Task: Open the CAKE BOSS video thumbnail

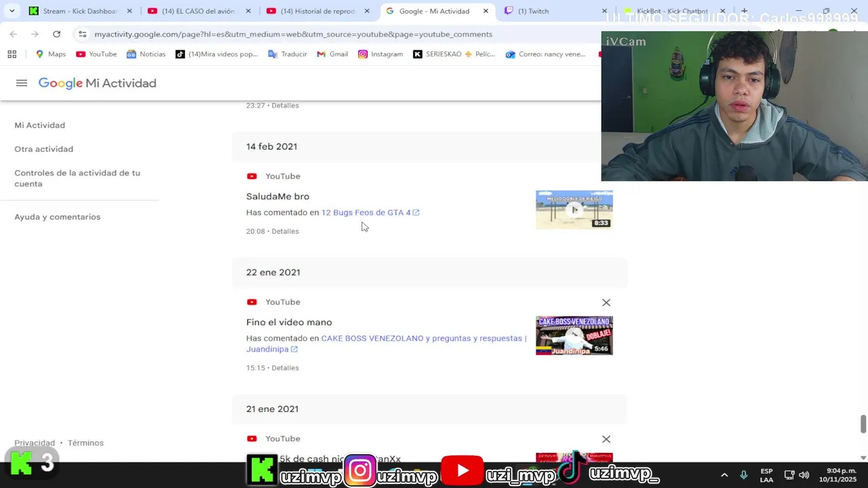Action: coord(574,335)
